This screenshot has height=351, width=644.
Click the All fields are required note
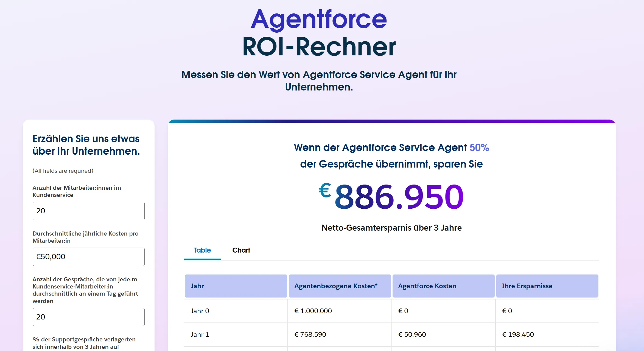[63, 171]
